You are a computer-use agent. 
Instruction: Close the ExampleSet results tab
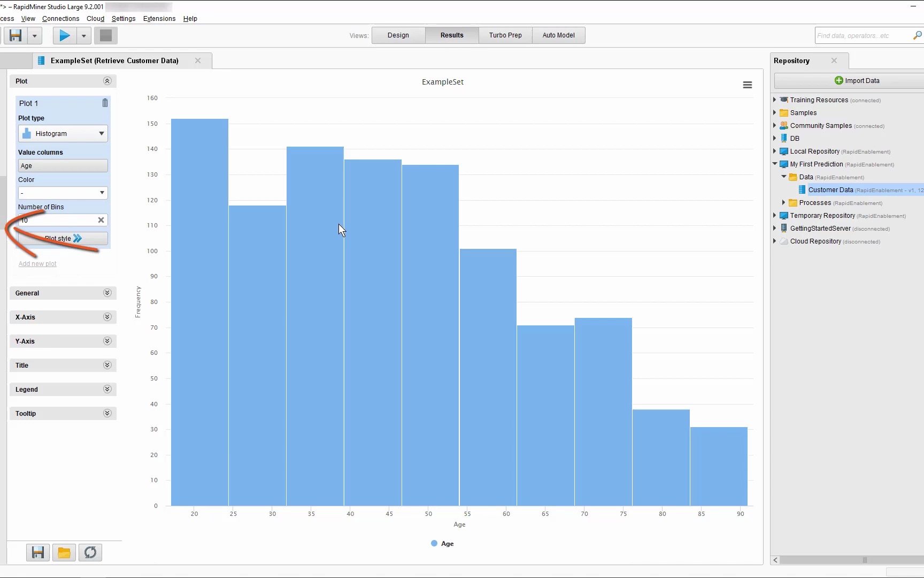pos(198,60)
